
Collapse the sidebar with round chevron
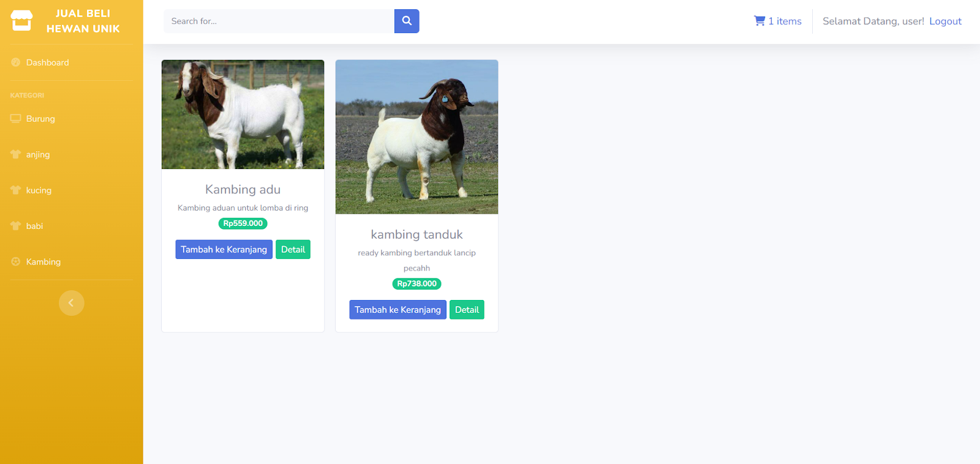click(72, 303)
